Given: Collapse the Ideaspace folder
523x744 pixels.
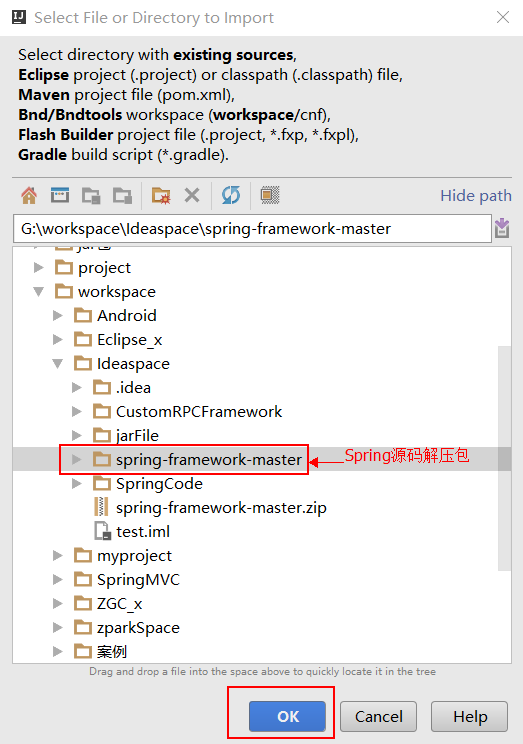Looking at the screenshot, I should [x=57, y=364].
